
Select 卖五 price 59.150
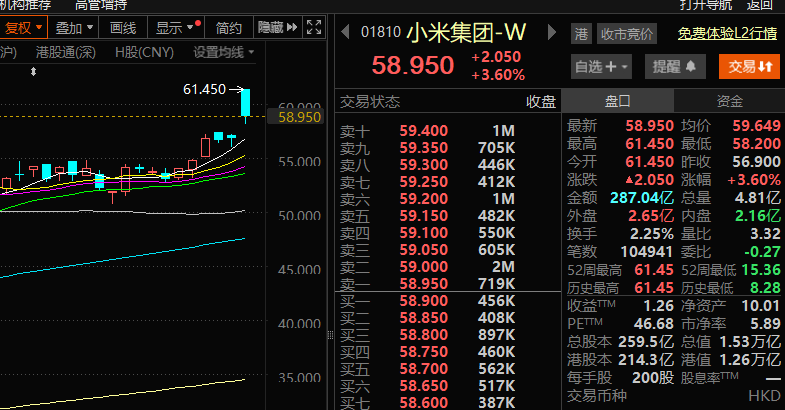(x=424, y=216)
